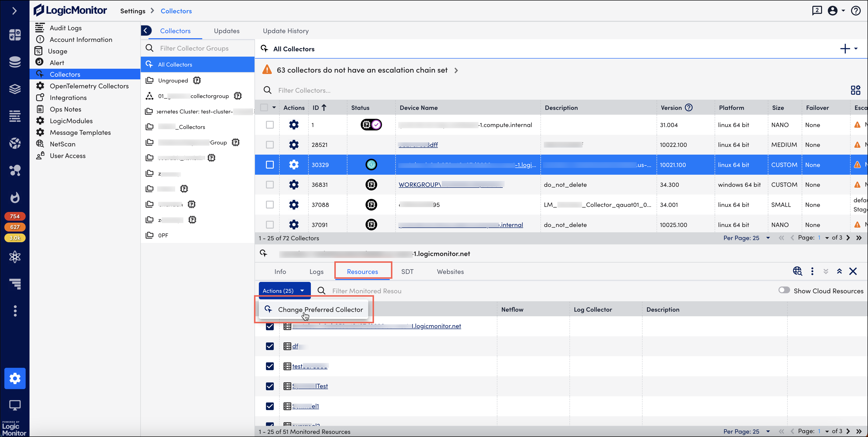Uncheck the checkbox for the test resource row
The height and width of the screenshot is (437, 868).
(x=269, y=366)
